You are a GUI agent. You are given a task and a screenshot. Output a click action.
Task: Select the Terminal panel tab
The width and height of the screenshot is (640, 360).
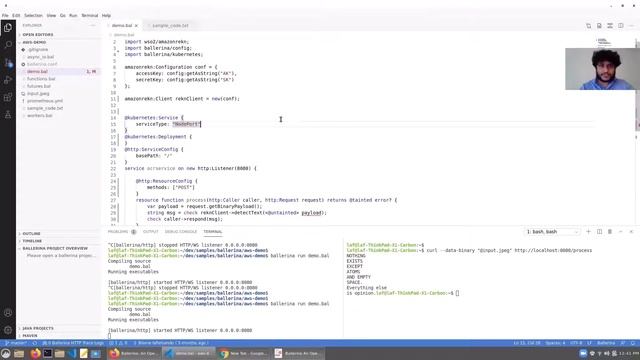(x=213, y=231)
